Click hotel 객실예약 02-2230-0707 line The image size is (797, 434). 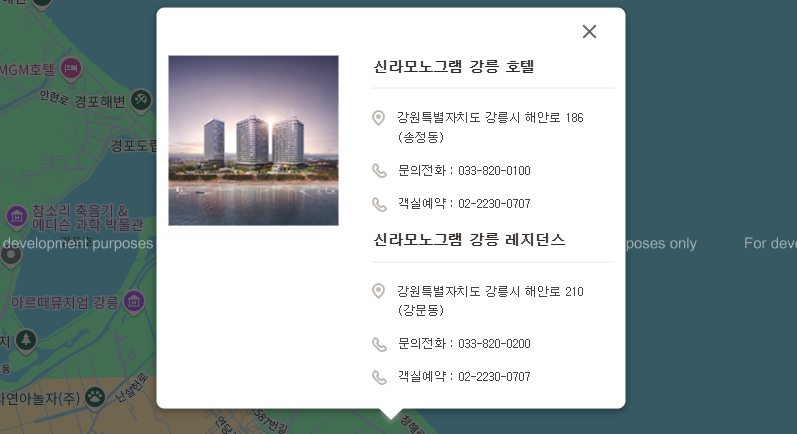coord(464,204)
